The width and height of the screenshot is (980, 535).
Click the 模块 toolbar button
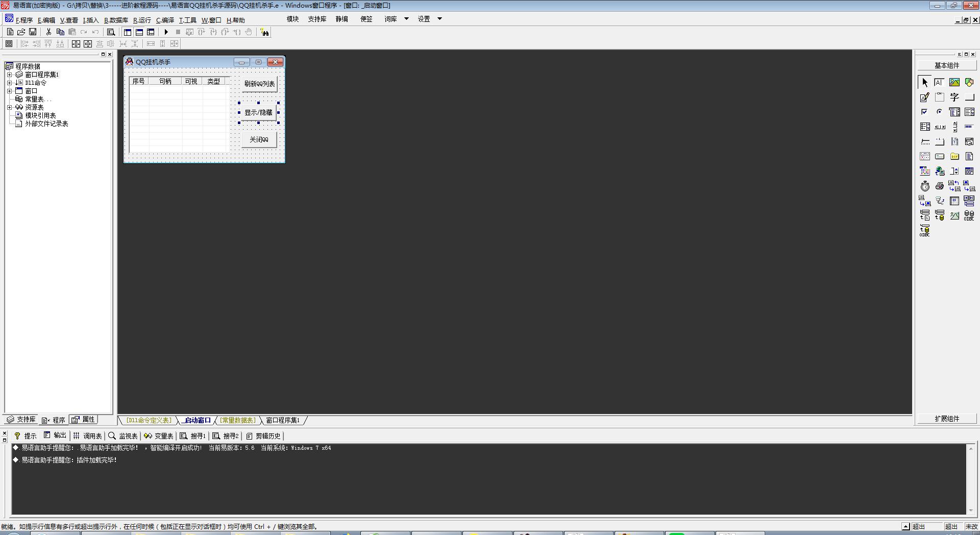pos(292,19)
